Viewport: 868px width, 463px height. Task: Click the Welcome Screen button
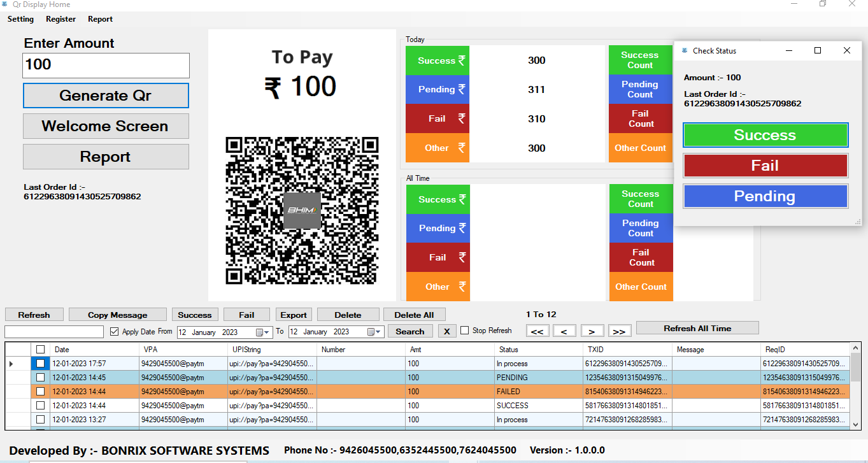pyautogui.click(x=106, y=126)
